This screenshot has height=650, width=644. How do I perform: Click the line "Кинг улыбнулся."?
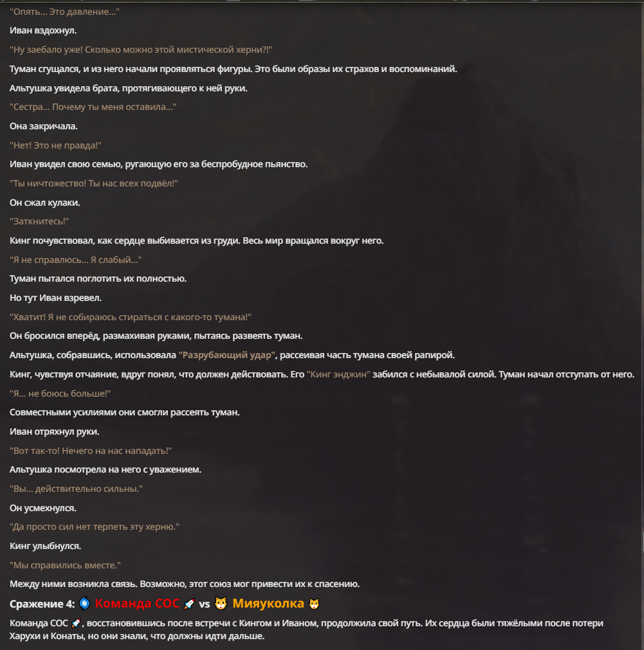tap(45, 546)
